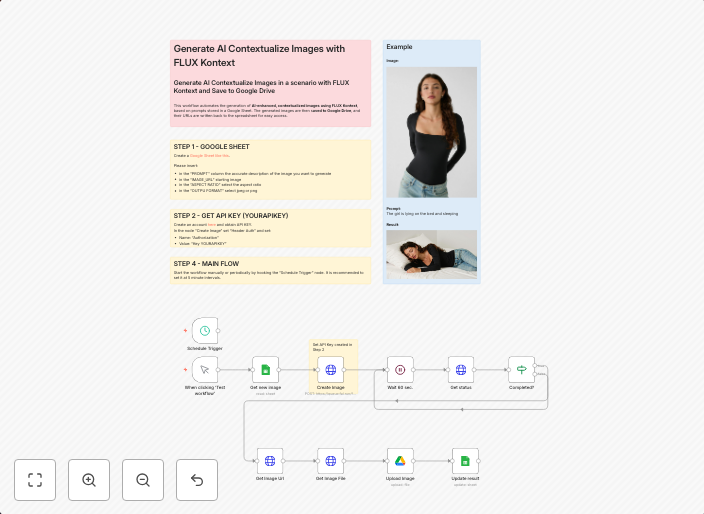This screenshot has height=514, width=704.
Task: Open the 'Get Image Url' HTTP node
Action: tap(270, 461)
